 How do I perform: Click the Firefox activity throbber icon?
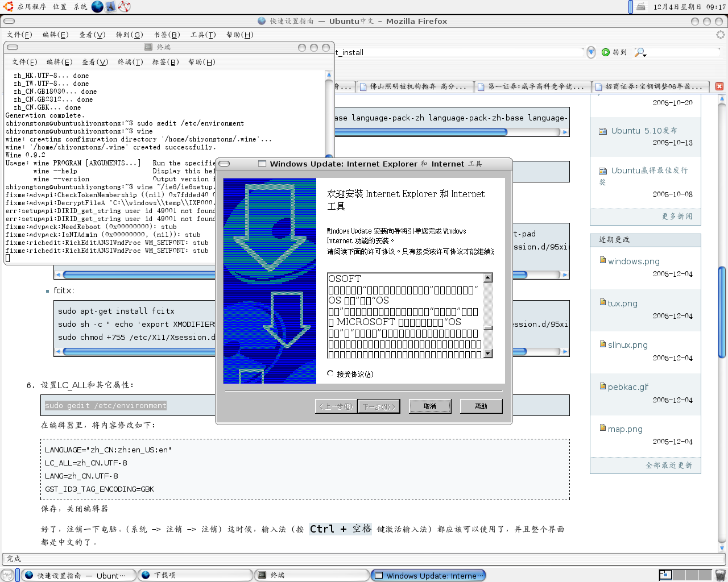(721, 35)
